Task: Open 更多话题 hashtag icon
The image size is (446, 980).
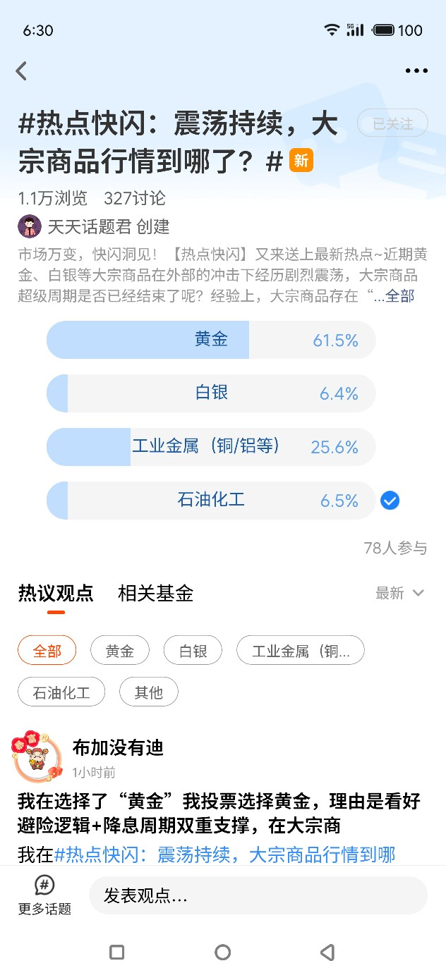Action: (44, 885)
